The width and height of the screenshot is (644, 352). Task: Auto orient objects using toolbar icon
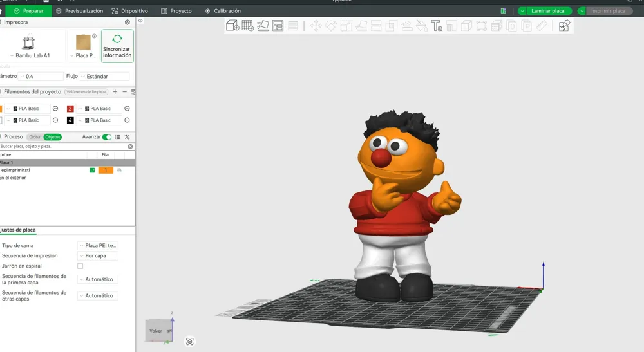click(263, 26)
